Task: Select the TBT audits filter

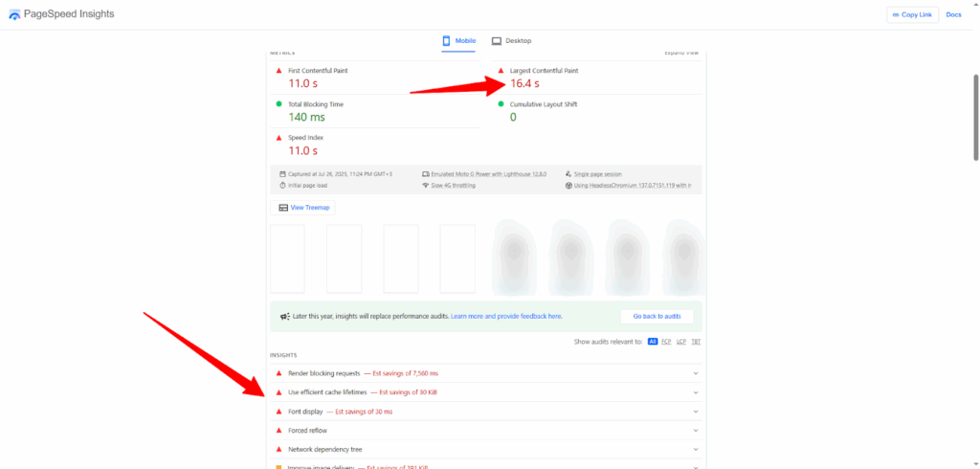Action: click(696, 342)
